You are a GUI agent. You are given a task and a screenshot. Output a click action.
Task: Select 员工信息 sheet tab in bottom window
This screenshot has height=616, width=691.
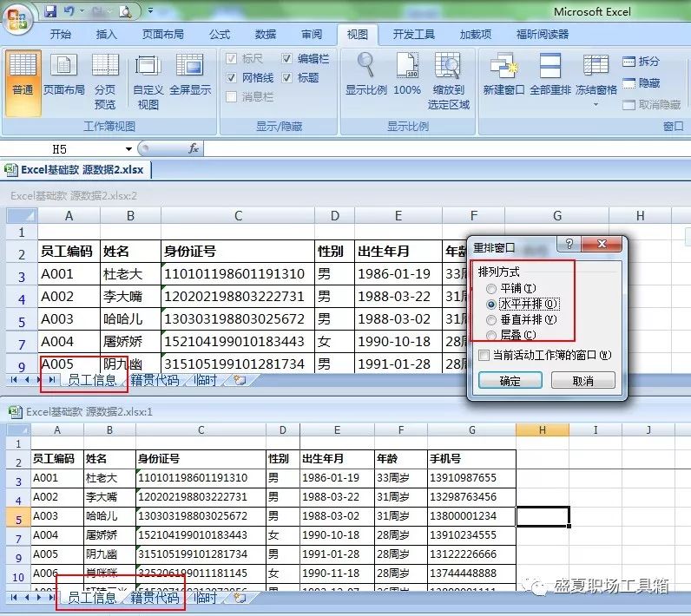92,598
